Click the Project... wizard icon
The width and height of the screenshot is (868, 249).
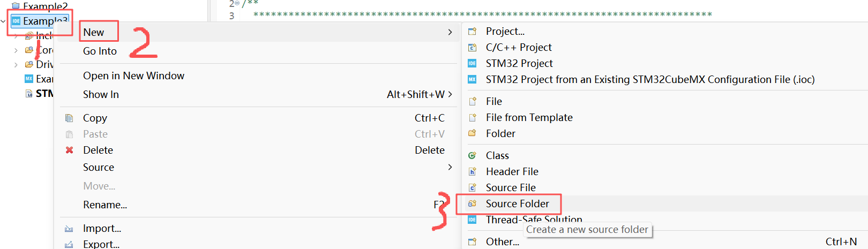pos(472,31)
